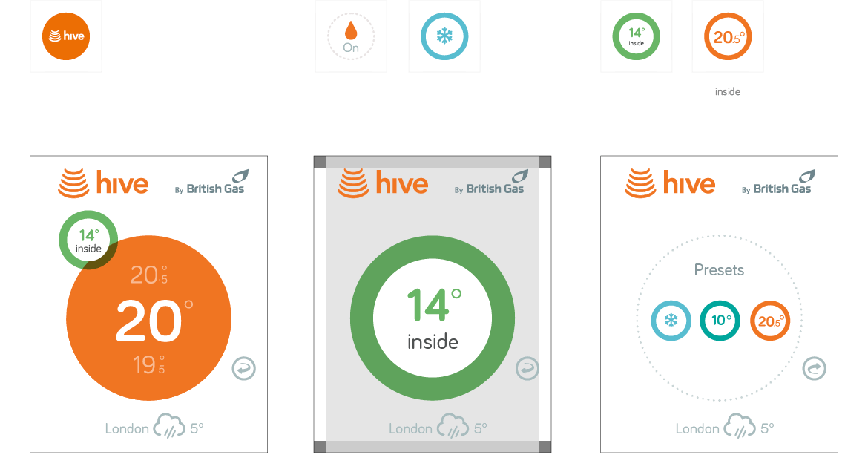Select the 20.5 temperature above the large 20
The width and height of the screenshot is (868, 475).
point(148,275)
